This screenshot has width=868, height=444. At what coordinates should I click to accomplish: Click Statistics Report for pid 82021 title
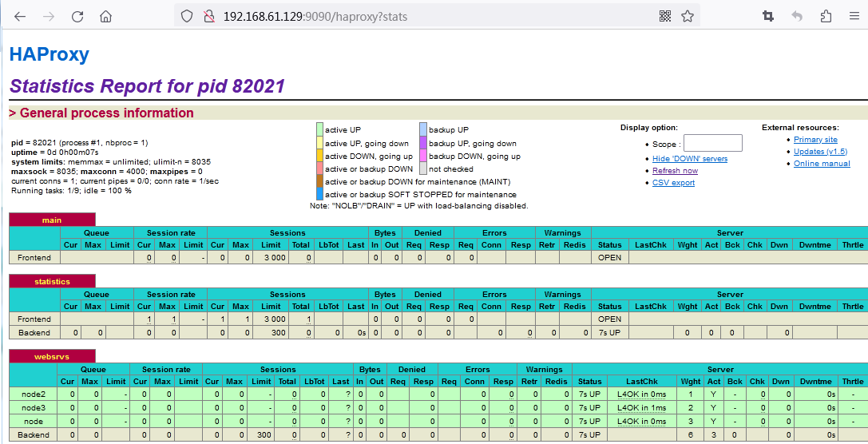pos(147,85)
